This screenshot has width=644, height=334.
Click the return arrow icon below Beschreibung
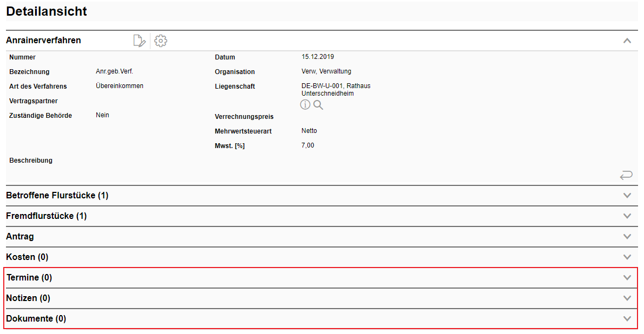point(626,175)
